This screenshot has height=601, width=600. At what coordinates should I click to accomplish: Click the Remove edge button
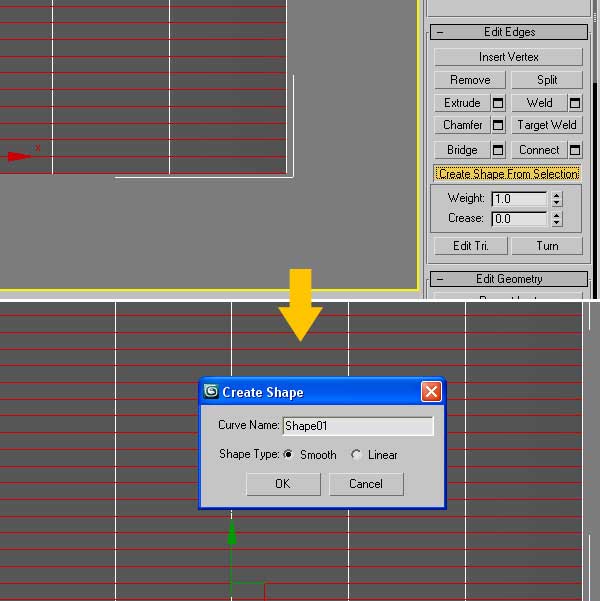470,80
